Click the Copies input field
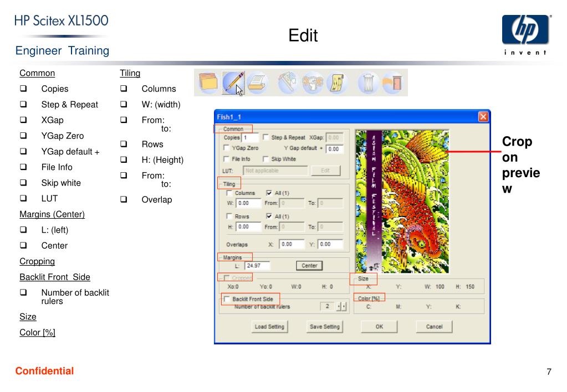The width and height of the screenshot is (567, 392). coord(250,138)
